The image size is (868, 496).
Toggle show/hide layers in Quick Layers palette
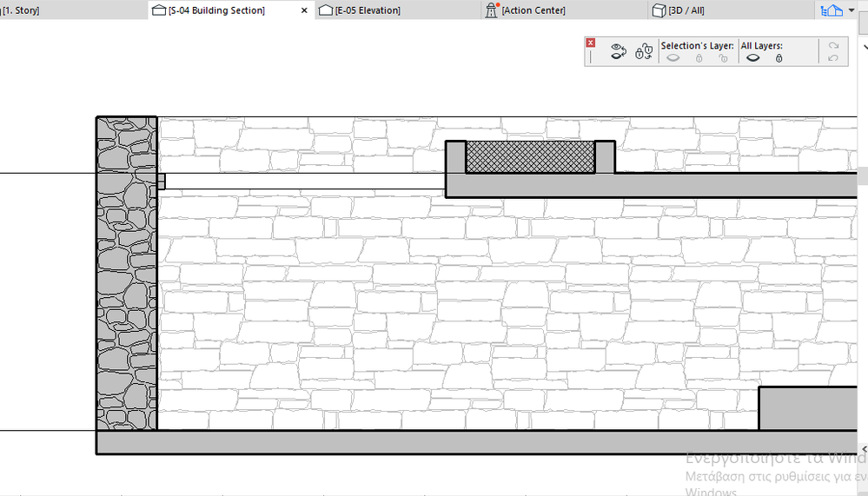tap(619, 51)
